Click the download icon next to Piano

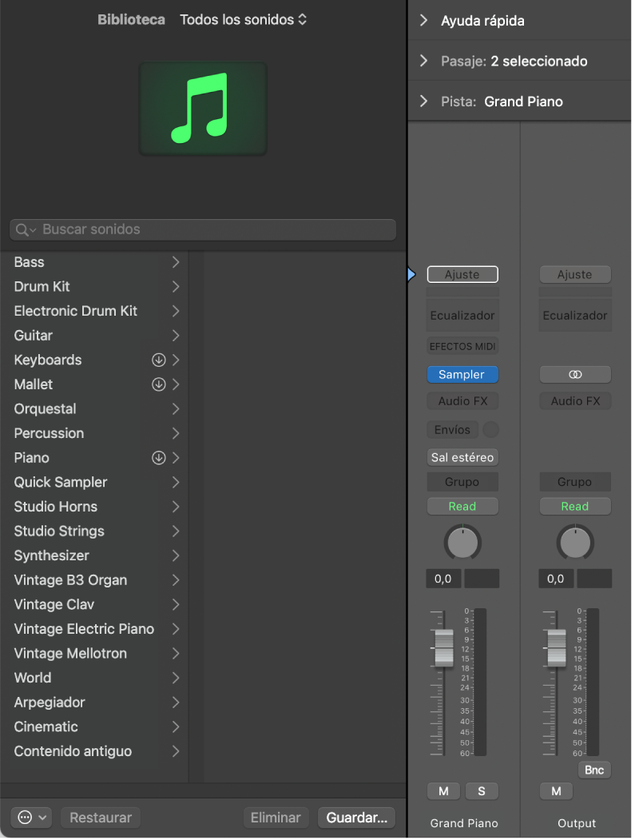[158, 458]
